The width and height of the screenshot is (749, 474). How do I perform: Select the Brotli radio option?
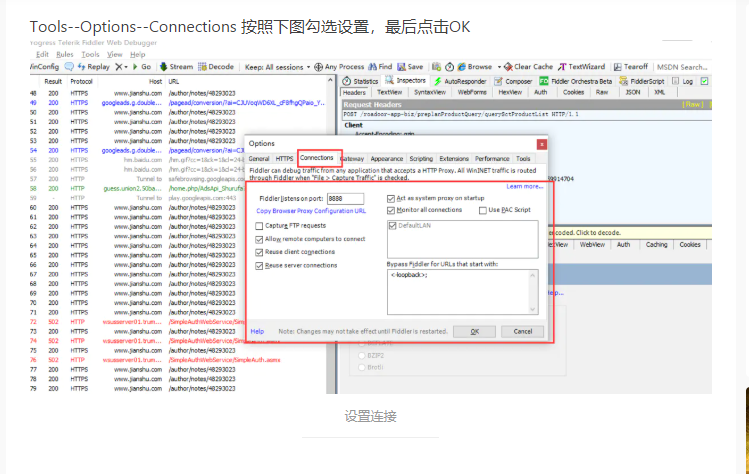pos(362,367)
